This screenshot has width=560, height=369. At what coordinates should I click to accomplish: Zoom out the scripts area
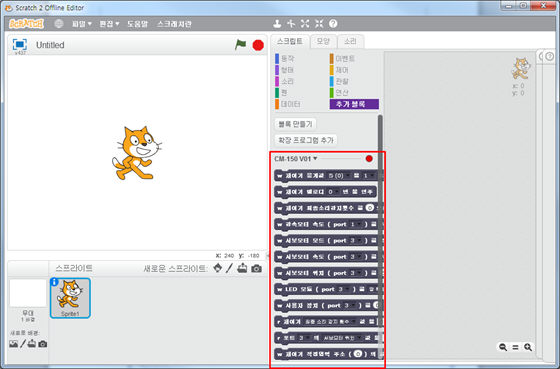coord(503,347)
